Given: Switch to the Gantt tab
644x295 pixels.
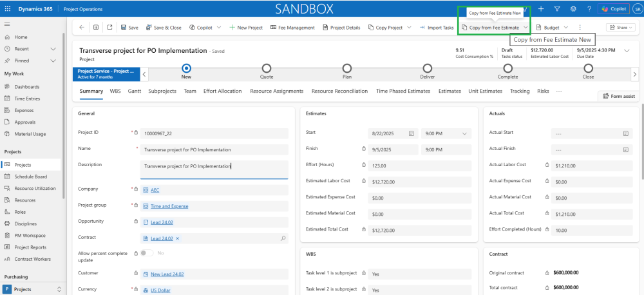Looking at the screenshot, I should (x=135, y=91).
